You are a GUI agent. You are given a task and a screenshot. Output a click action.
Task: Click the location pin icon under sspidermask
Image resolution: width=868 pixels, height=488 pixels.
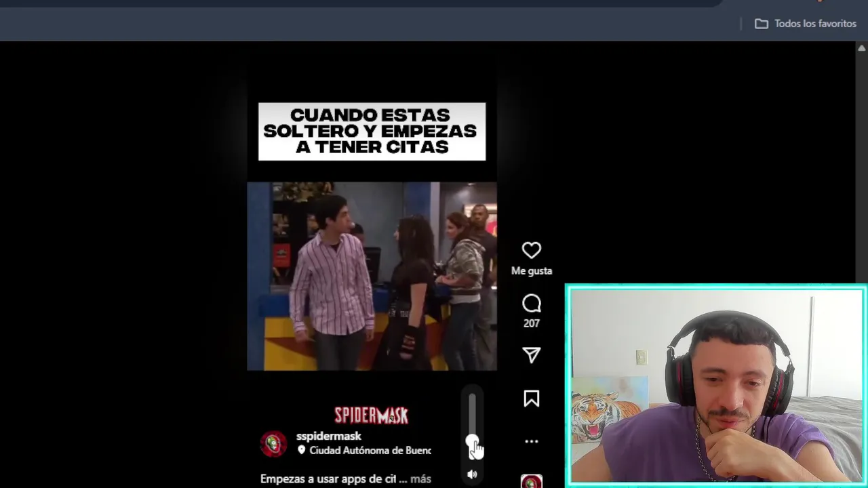pyautogui.click(x=302, y=450)
